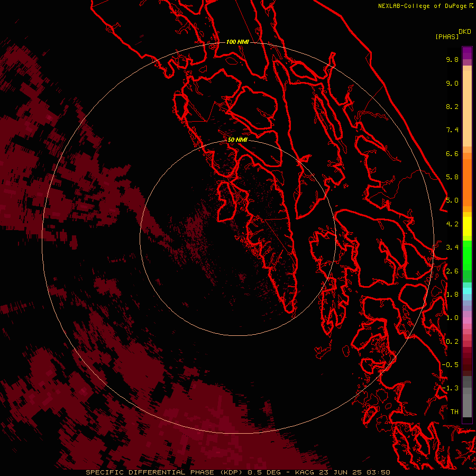Select the 6.6 scale value

pos(452,153)
